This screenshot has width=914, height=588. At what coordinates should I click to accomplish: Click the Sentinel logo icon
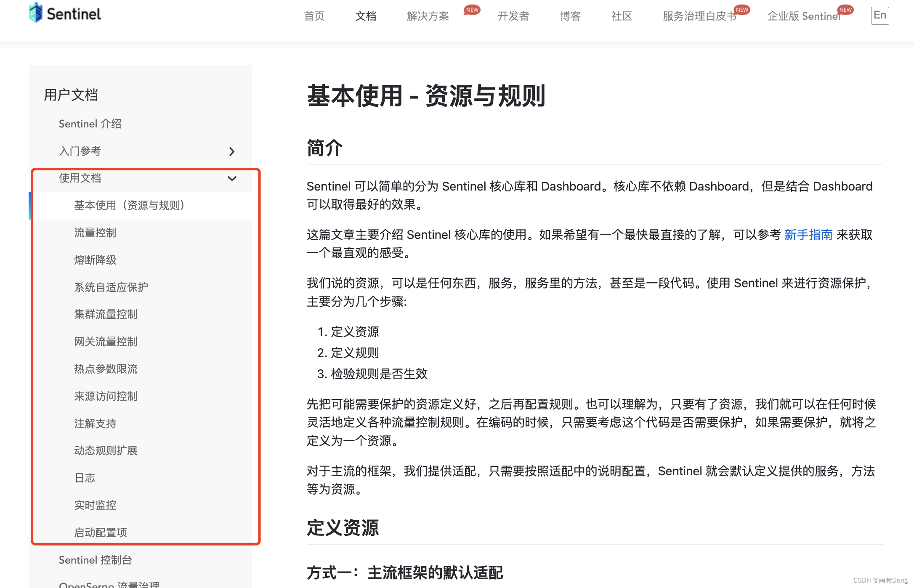(x=36, y=13)
